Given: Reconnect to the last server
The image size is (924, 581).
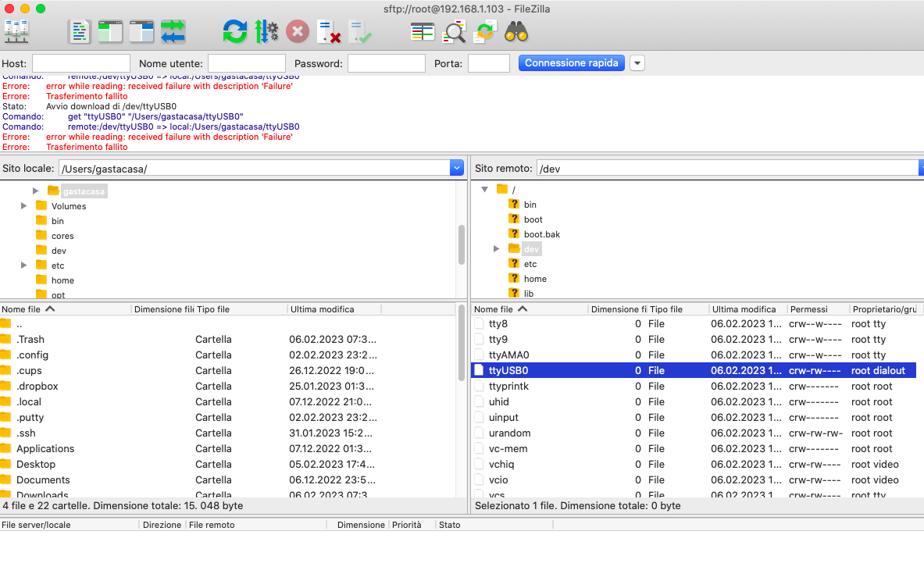Looking at the screenshot, I should click(x=360, y=32).
